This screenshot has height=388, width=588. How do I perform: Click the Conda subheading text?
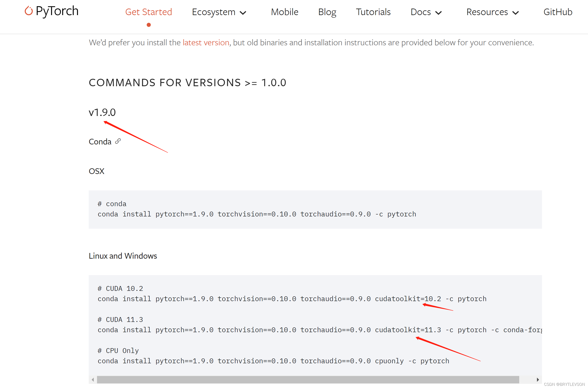pyautogui.click(x=100, y=142)
